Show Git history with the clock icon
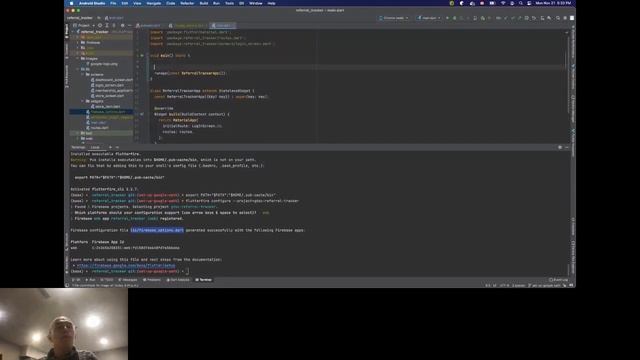 [x=527, y=18]
